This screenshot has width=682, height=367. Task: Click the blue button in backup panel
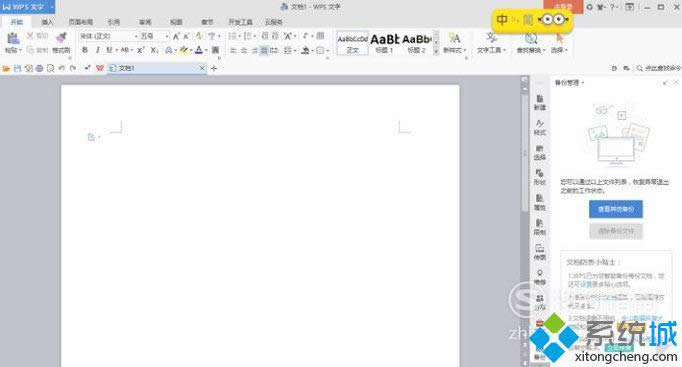pos(616,209)
